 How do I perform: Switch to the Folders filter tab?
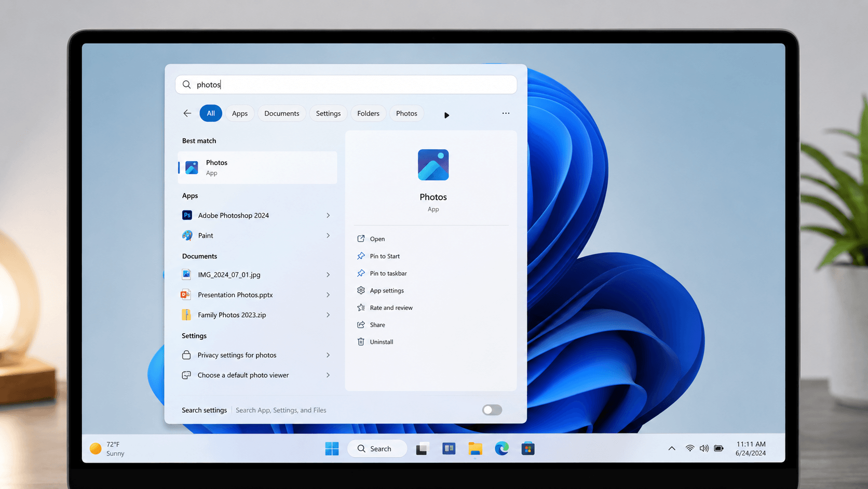(x=369, y=113)
